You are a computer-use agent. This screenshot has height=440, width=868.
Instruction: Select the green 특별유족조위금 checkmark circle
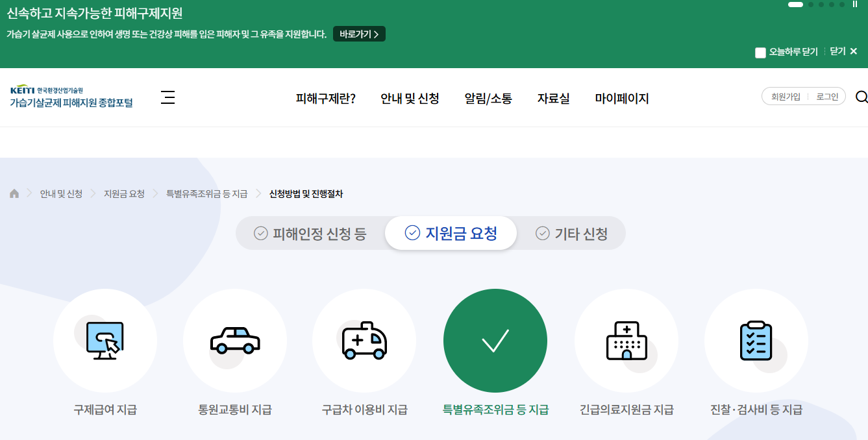tap(495, 341)
